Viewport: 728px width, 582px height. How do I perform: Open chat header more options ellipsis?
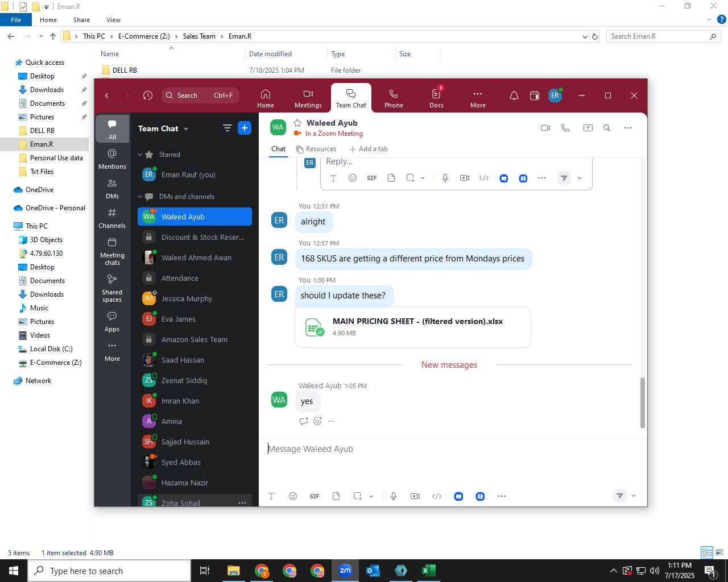[628, 128]
